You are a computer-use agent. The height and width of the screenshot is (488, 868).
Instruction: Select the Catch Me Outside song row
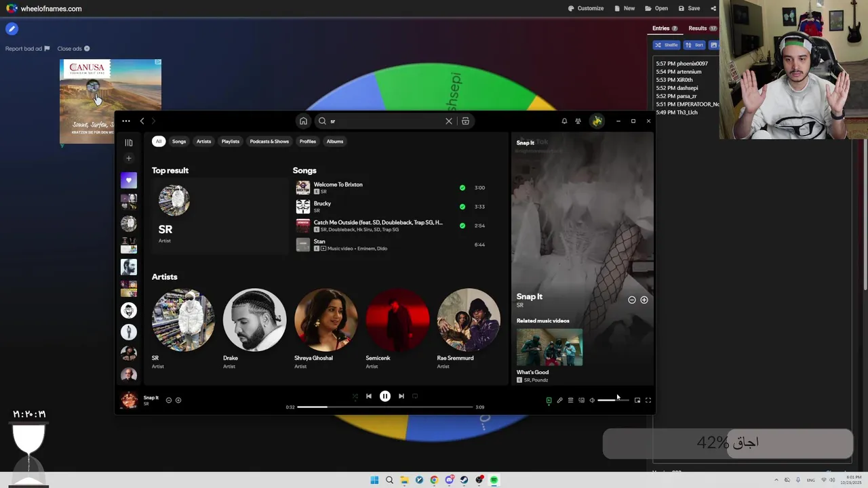(x=392, y=226)
